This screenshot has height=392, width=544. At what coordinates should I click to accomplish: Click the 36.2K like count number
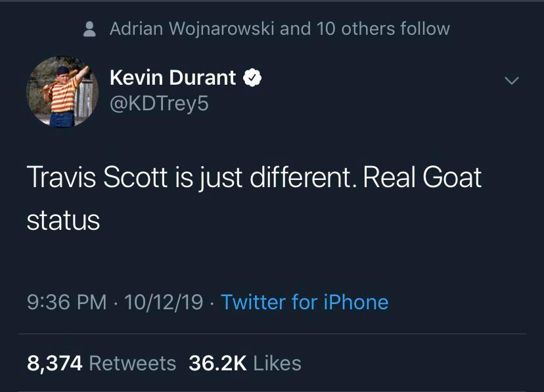(x=217, y=363)
